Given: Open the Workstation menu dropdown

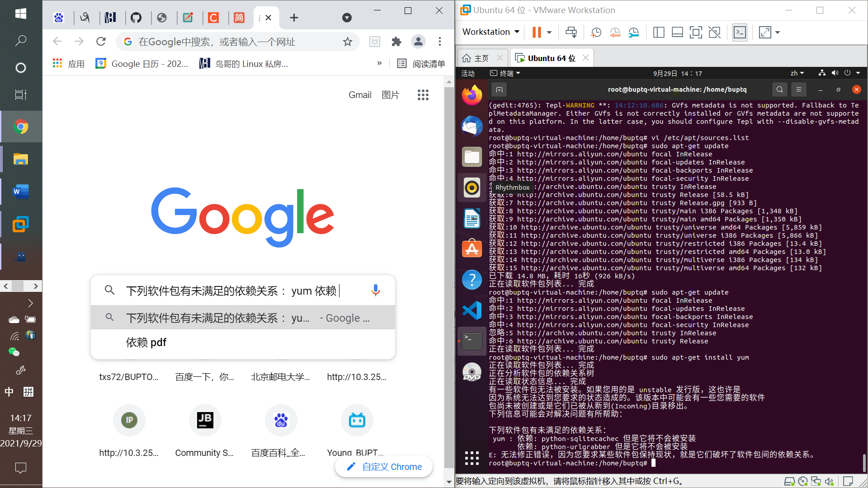Looking at the screenshot, I should pos(491,32).
